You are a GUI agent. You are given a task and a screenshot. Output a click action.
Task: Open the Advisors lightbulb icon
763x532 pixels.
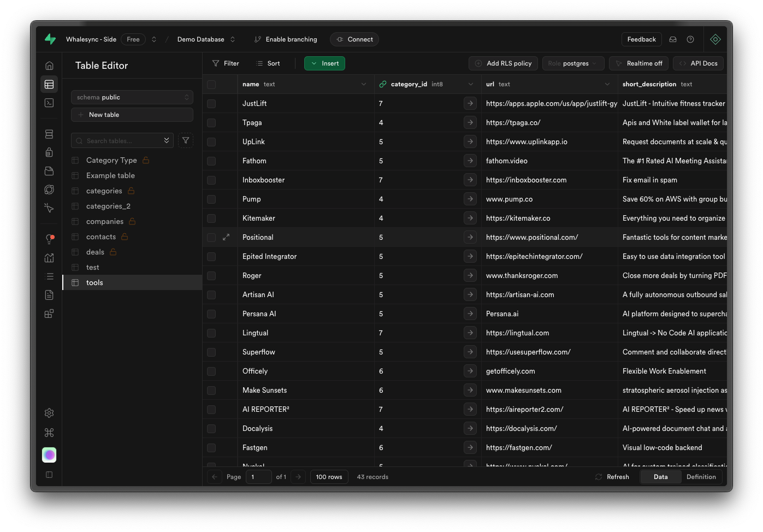49,239
